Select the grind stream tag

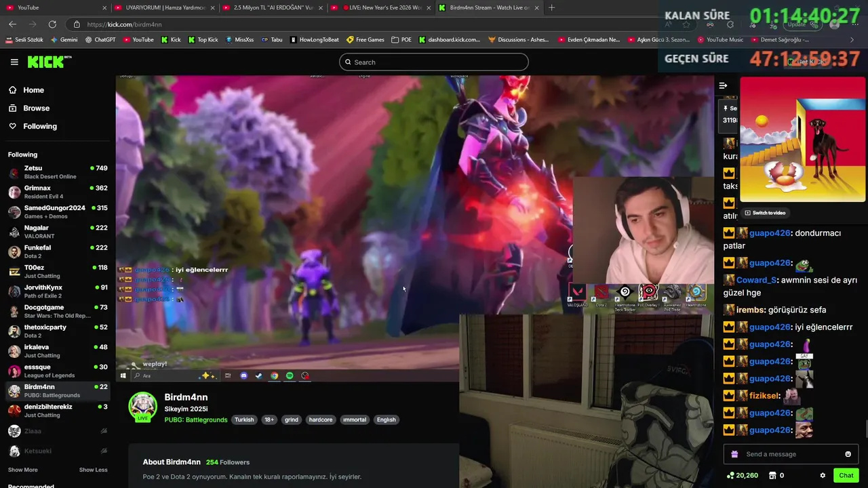coord(292,420)
